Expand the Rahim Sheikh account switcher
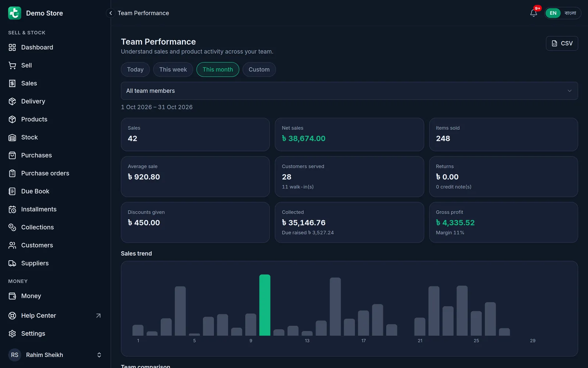 [99, 355]
